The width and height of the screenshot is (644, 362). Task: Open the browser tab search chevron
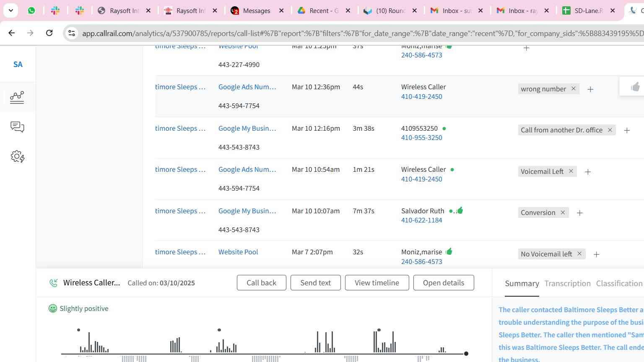pos(10,10)
